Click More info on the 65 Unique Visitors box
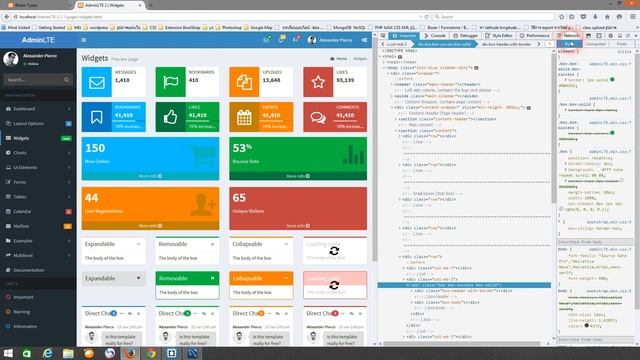The image size is (640, 360). click(x=298, y=226)
